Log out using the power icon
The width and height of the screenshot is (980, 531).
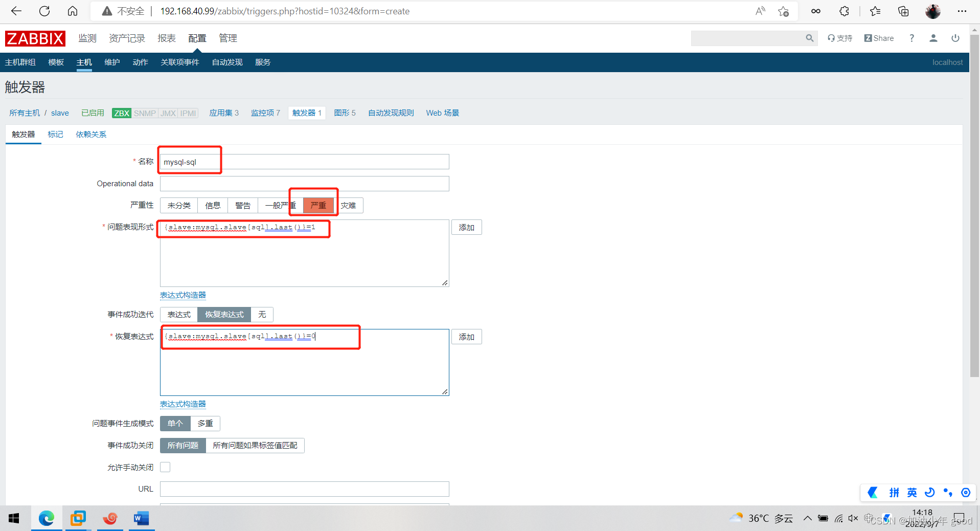point(955,38)
